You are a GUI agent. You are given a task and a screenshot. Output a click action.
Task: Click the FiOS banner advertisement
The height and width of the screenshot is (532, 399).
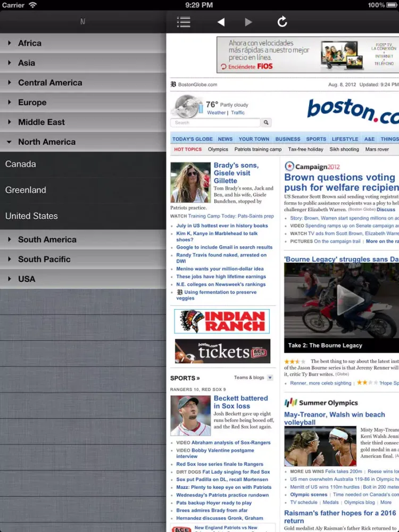click(307, 55)
